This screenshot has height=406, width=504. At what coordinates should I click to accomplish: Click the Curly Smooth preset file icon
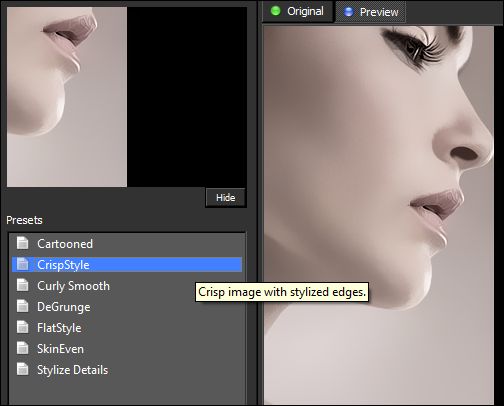pos(23,285)
